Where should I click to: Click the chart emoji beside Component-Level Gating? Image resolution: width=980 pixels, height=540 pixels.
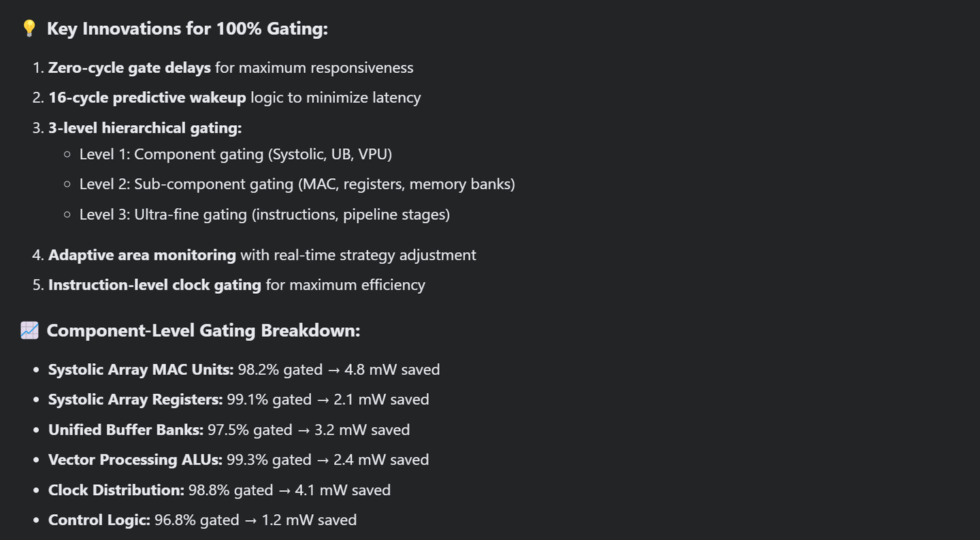coord(29,331)
